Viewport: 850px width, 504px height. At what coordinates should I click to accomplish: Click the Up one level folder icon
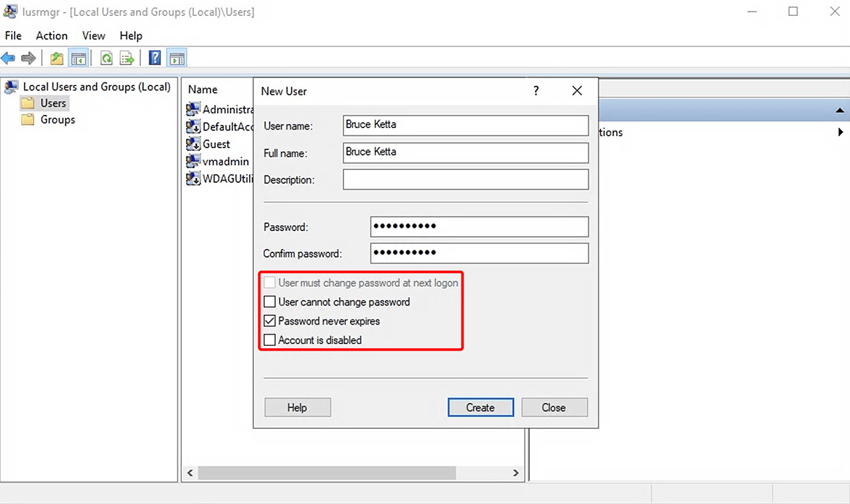point(57,58)
